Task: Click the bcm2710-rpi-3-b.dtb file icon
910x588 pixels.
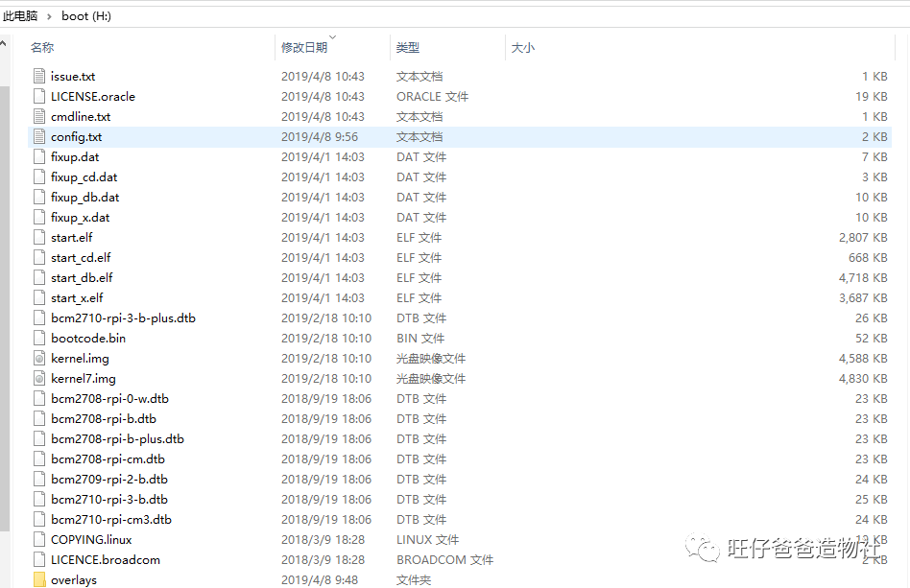Action: click(39, 500)
